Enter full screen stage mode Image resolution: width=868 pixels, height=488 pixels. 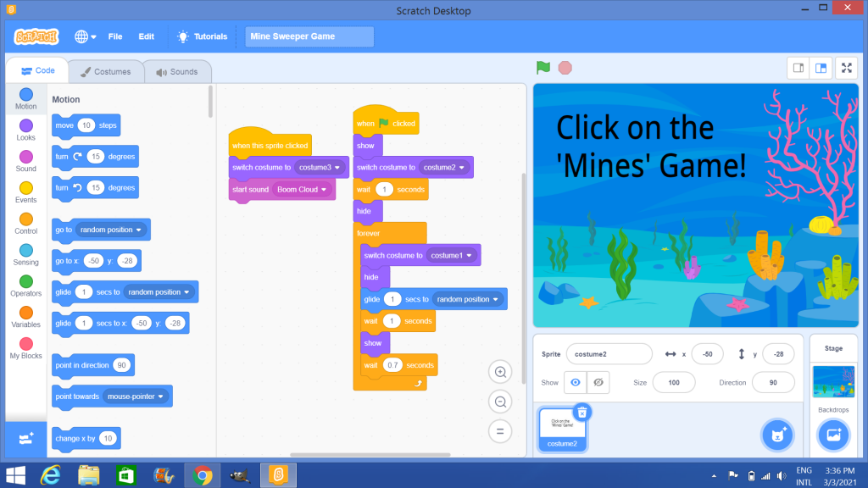(x=847, y=68)
